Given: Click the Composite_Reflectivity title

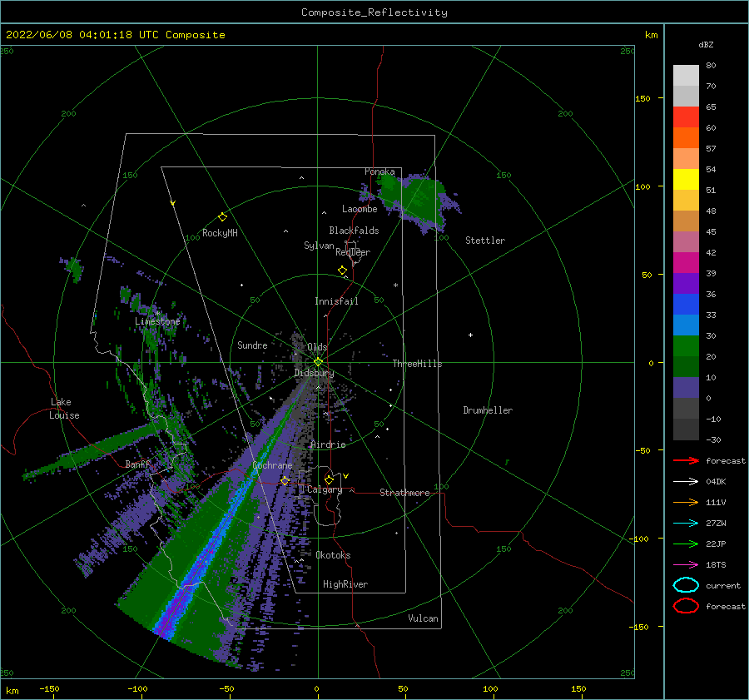Looking at the screenshot, I should coord(374,12).
